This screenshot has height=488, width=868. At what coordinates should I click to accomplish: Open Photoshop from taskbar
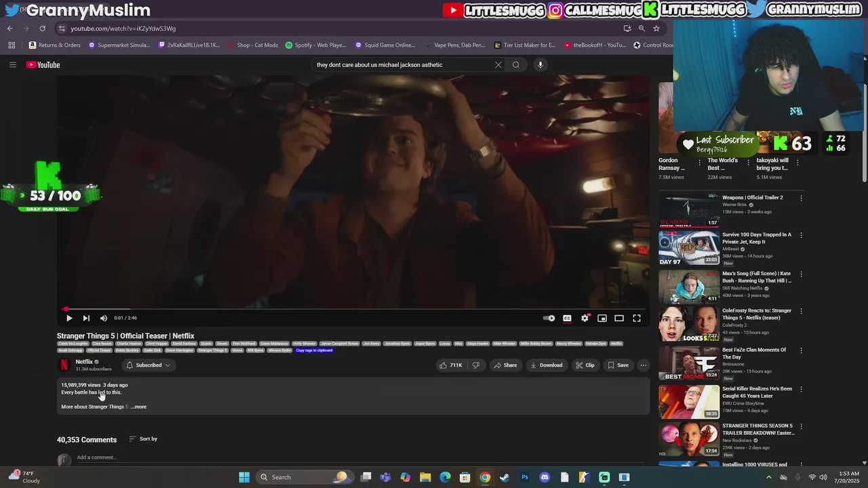(x=525, y=477)
